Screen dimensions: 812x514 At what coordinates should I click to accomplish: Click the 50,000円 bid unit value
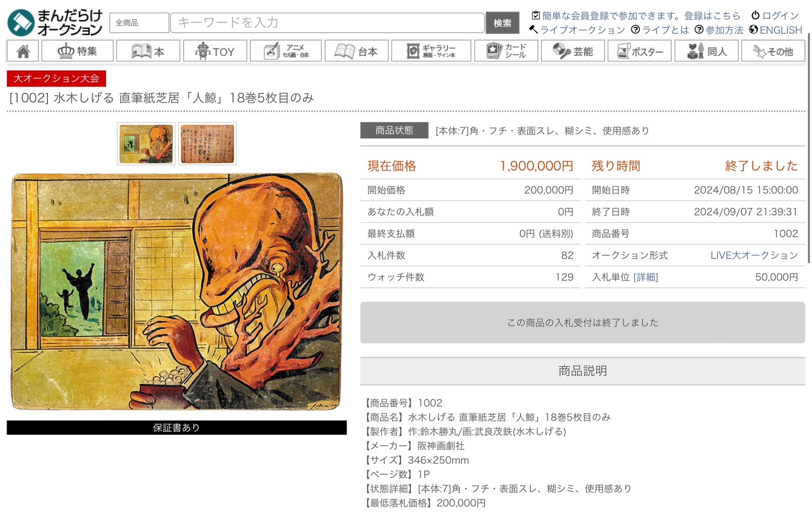(776, 277)
